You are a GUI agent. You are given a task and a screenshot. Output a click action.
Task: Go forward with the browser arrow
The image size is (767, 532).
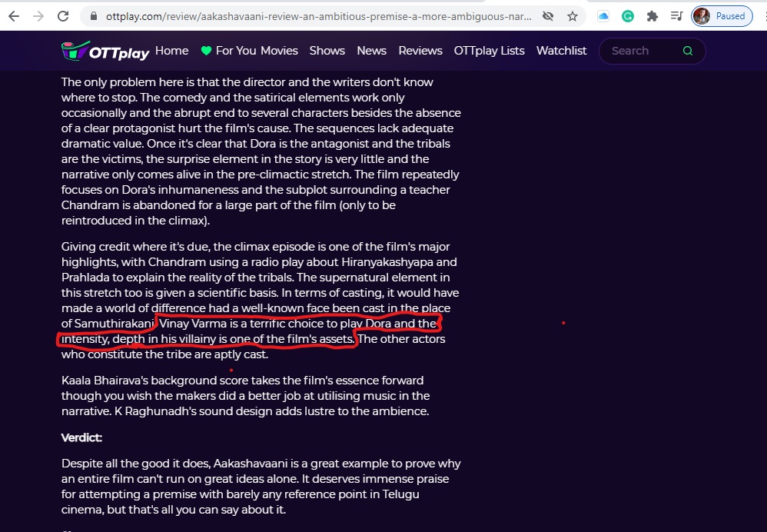pyautogui.click(x=38, y=16)
